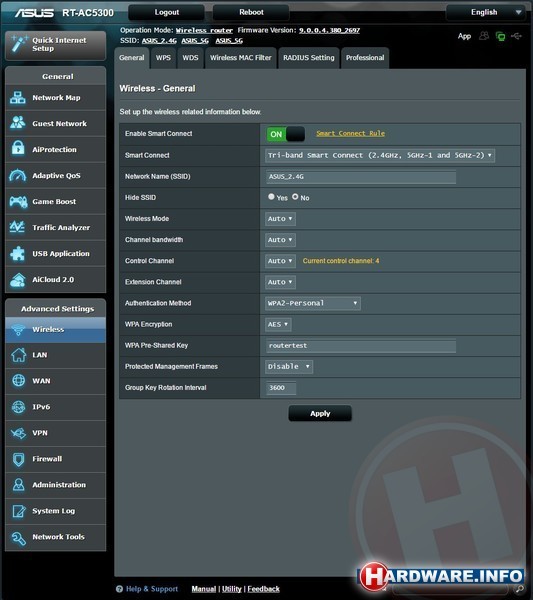533x600 pixels.
Task: Open the Manual link
Action: (204, 589)
